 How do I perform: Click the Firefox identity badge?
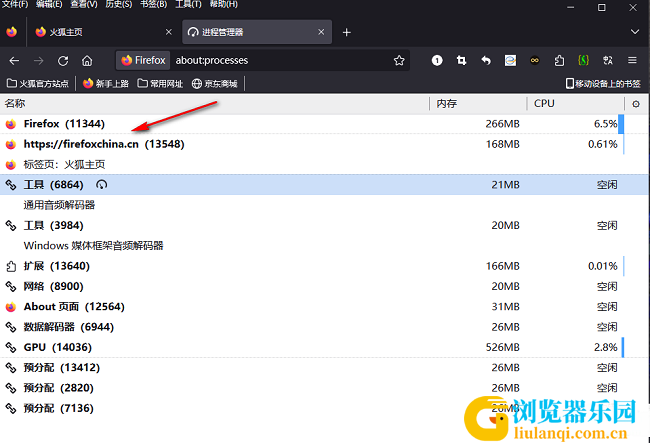[x=143, y=61]
